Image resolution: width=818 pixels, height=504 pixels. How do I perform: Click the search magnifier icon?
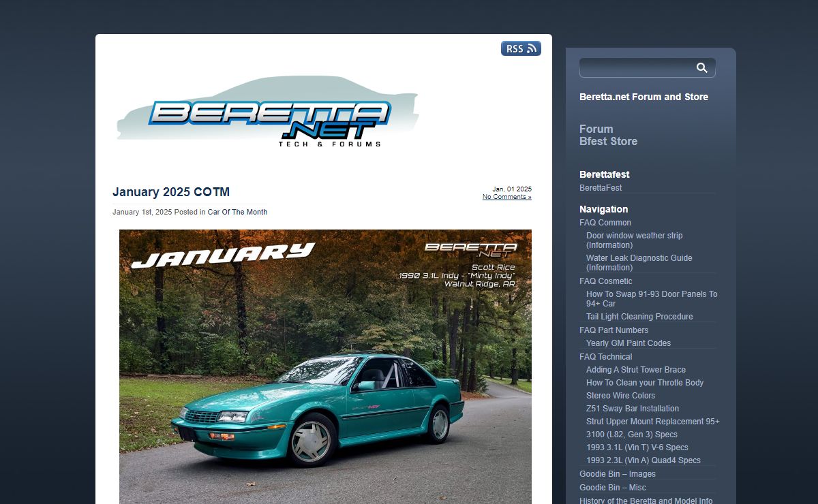click(x=701, y=67)
